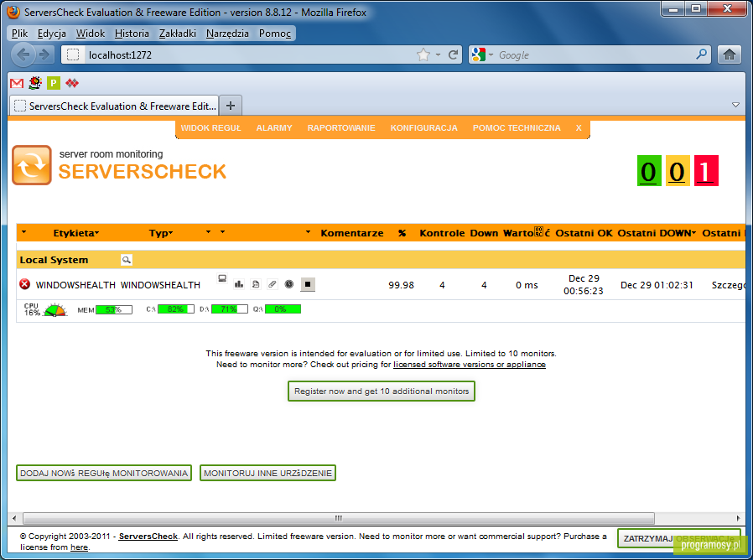Click the D:\ 71% disk usage bar

(230, 309)
